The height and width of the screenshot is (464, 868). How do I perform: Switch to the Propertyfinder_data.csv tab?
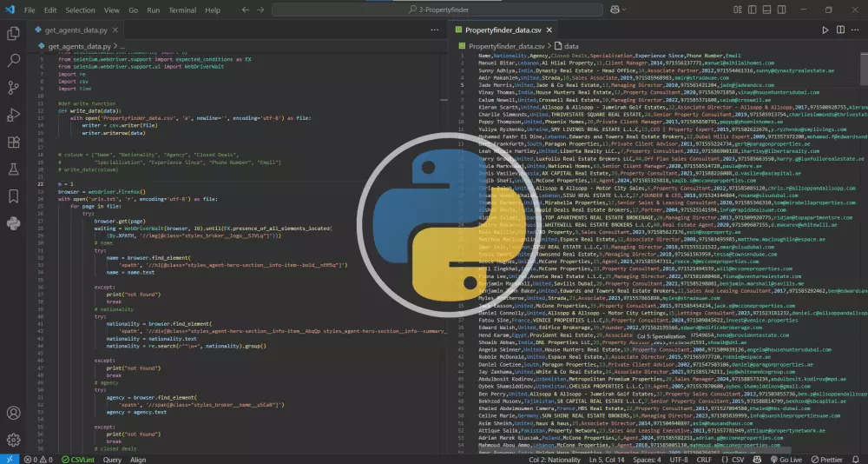coord(503,30)
